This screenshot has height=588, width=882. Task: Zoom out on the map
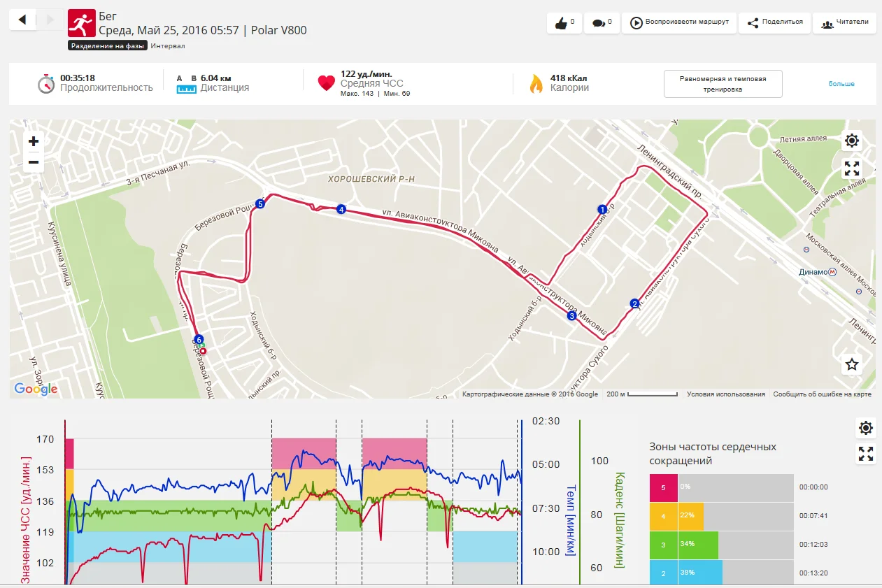(34, 163)
